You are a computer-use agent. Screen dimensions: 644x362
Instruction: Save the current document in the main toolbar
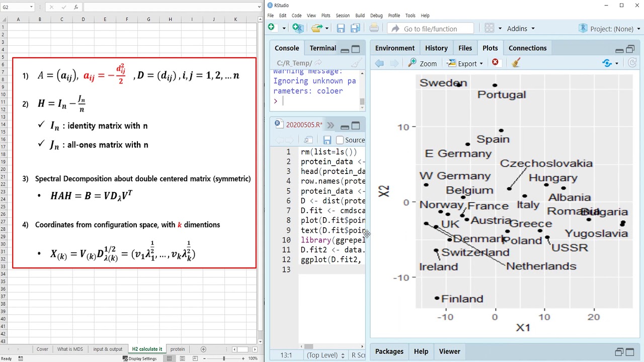click(341, 28)
